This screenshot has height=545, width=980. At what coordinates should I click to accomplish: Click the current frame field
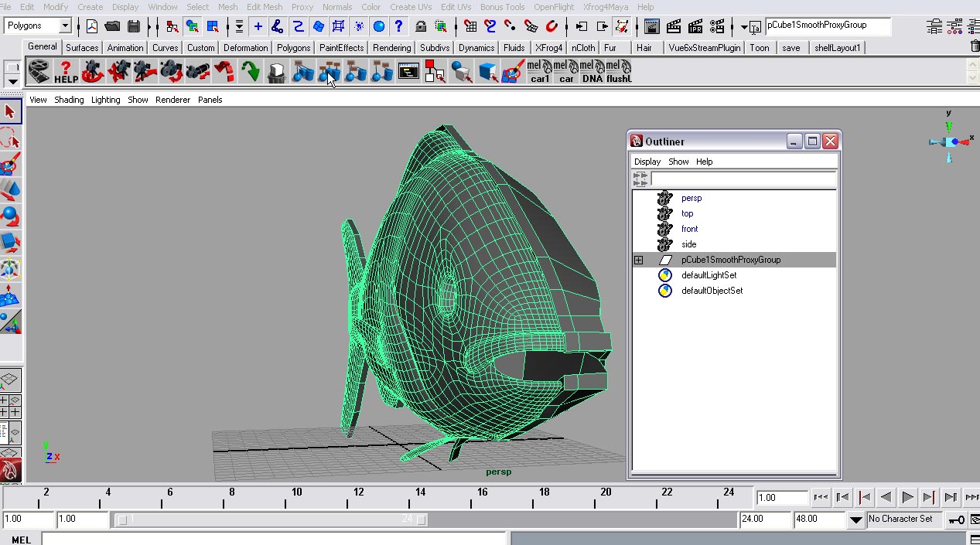point(782,498)
